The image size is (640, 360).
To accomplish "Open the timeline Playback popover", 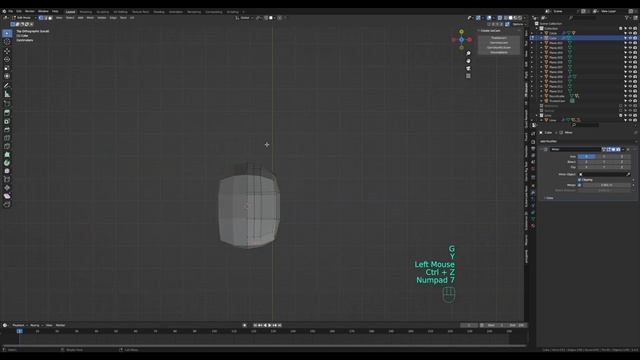I will (19, 325).
